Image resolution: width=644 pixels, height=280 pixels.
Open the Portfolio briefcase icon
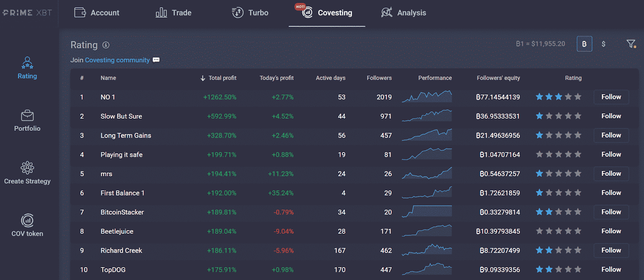[27, 116]
